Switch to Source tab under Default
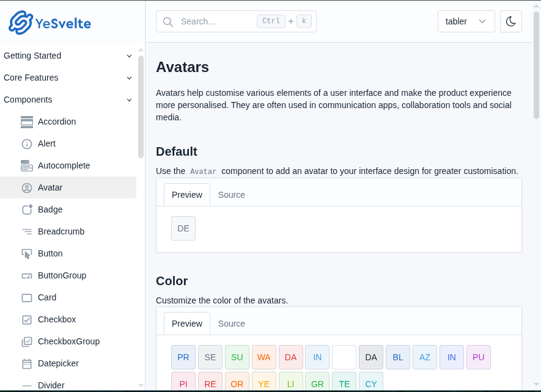 tap(232, 195)
